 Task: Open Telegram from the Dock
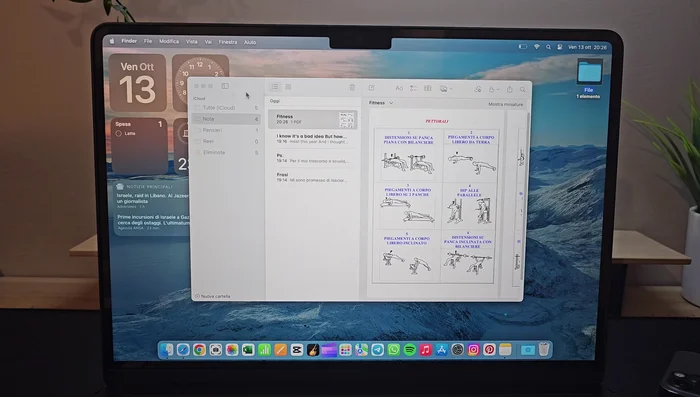tap(378, 350)
